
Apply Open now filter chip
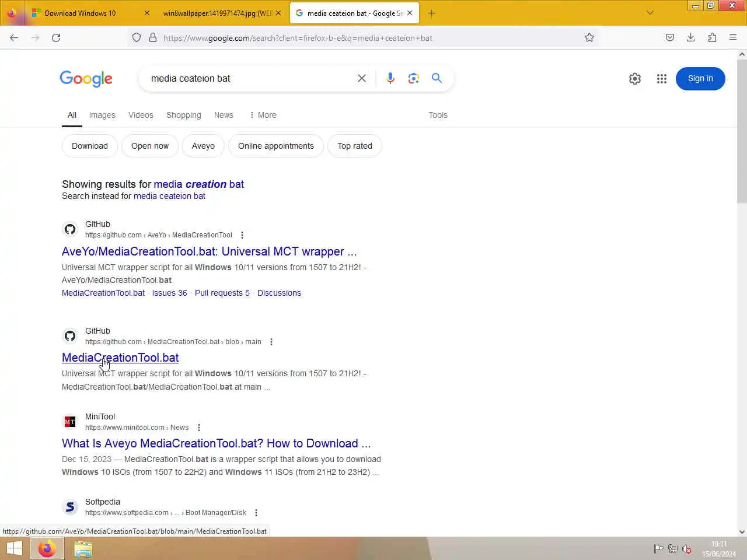tap(150, 146)
